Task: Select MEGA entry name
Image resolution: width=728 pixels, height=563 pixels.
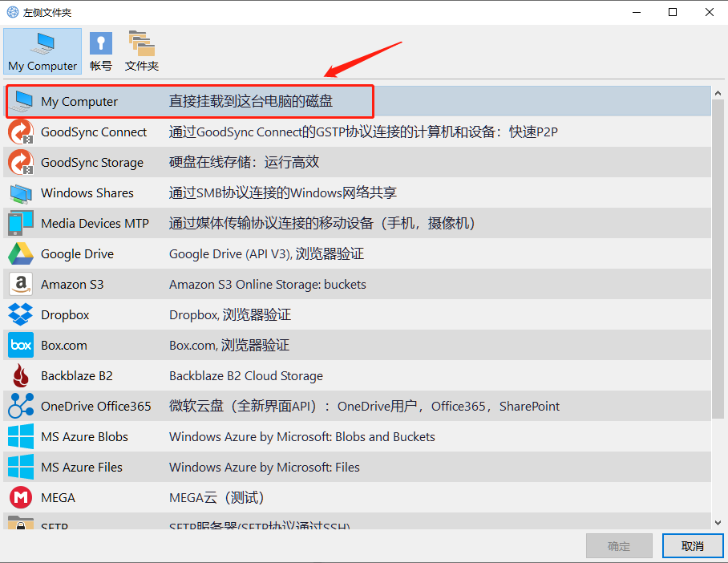Action: 58,497
